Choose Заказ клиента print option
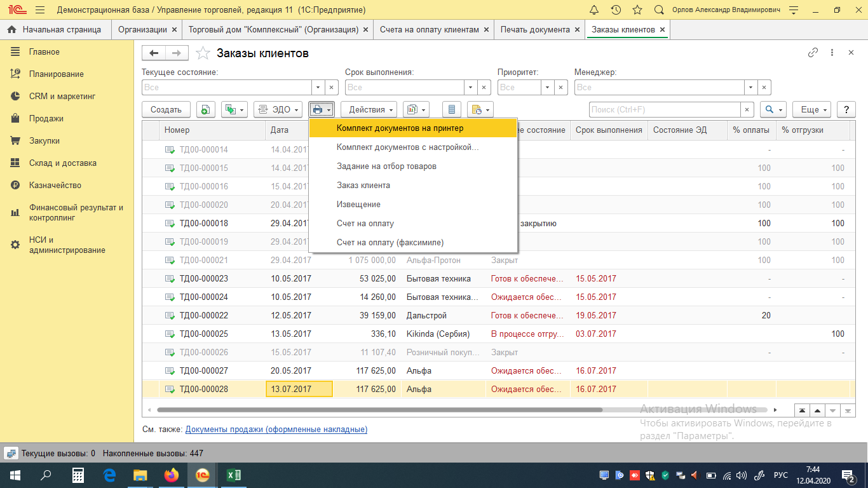Screen dimensions: 868x488 413,186
